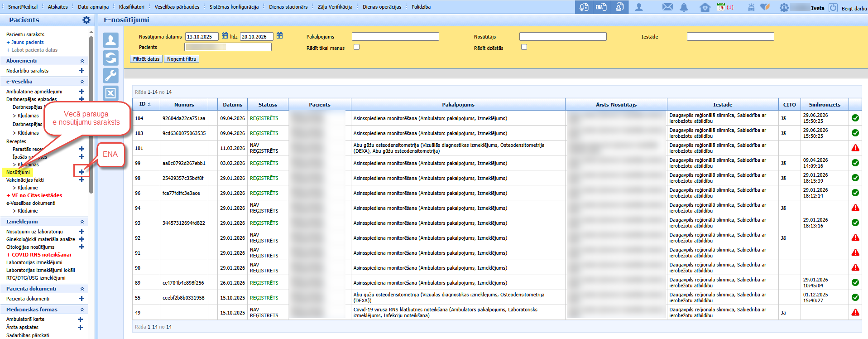Open messages envelope icon
Image resolution: width=868 pixels, height=339 pixels.
click(x=667, y=7)
